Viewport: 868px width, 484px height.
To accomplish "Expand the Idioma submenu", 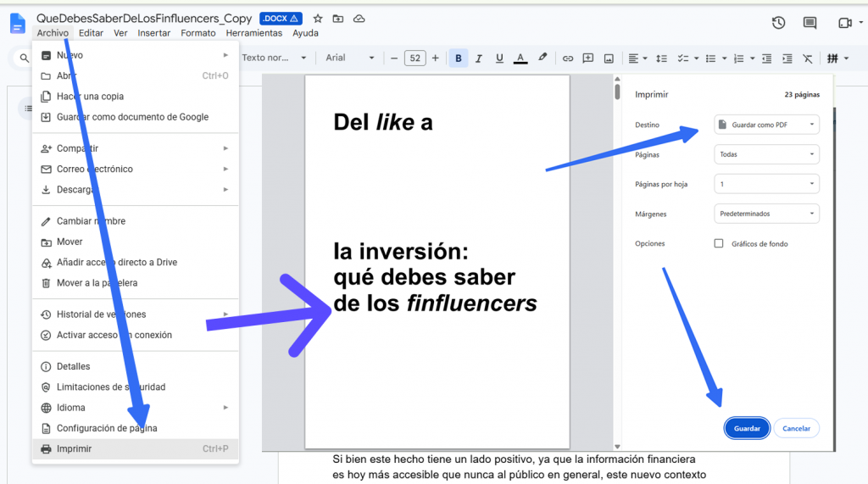I will click(136, 408).
